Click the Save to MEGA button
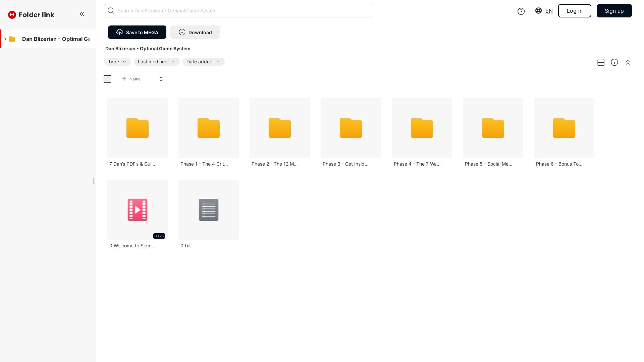Screen dimensions: 644x362 pos(137,32)
